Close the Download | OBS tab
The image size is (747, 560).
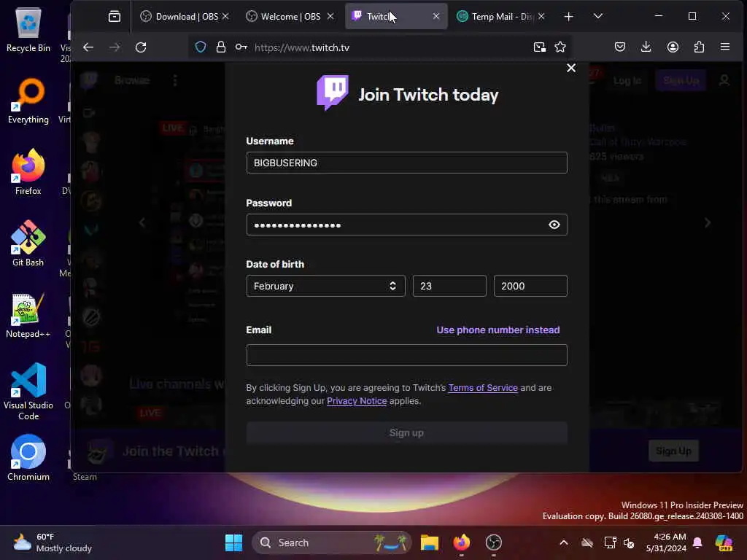tap(226, 16)
